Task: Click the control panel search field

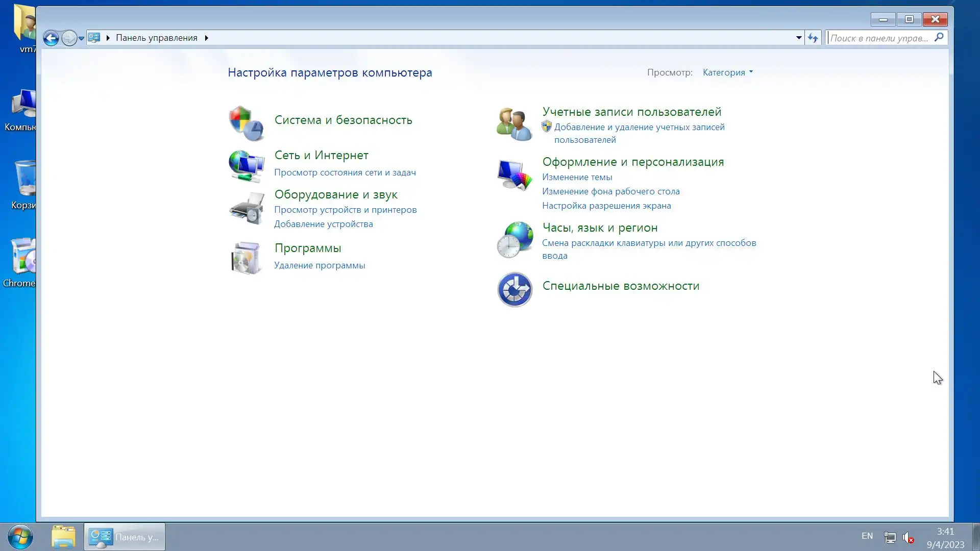Action: point(879,38)
